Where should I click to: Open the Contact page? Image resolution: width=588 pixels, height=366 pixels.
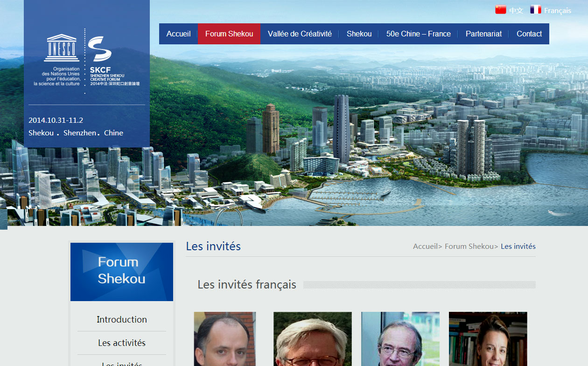tap(529, 34)
